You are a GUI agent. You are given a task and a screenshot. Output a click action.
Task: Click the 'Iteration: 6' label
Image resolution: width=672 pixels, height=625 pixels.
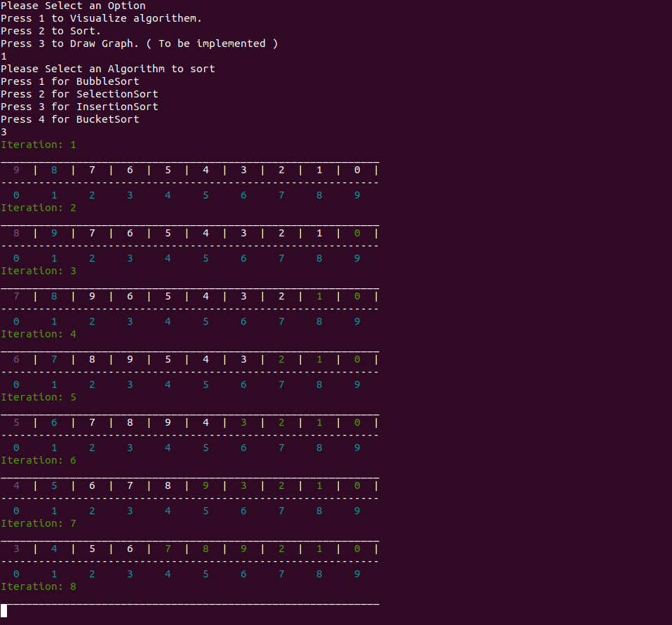pyautogui.click(x=39, y=460)
